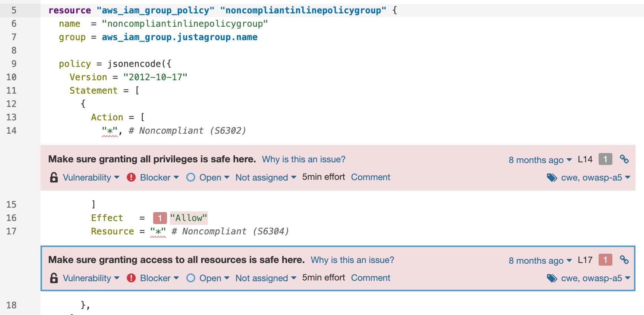Viewport: 644px width, 315px height.
Task: Open the Blocker severity dropdown on L17 issue
Action: click(159, 278)
